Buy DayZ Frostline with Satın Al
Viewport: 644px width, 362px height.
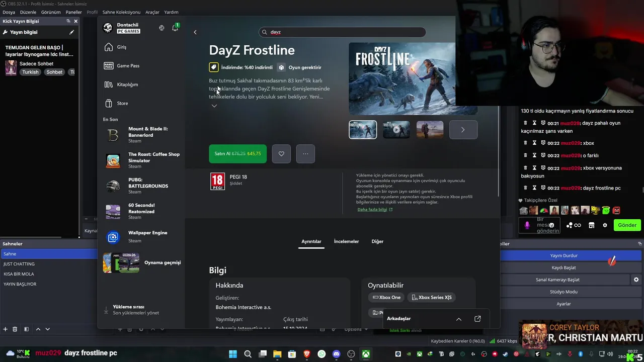pyautogui.click(x=237, y=154)
